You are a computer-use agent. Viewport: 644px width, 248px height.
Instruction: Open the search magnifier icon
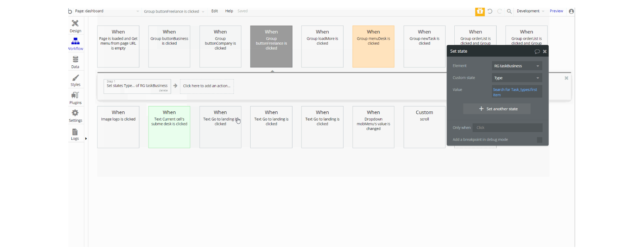tap(509, 11)
